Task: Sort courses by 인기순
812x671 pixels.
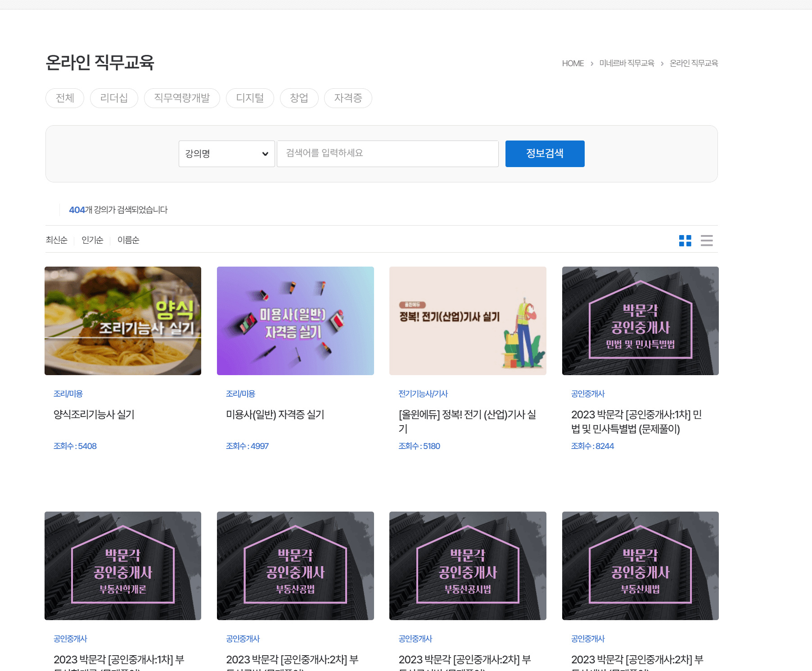Action: (x=92, y=240)
